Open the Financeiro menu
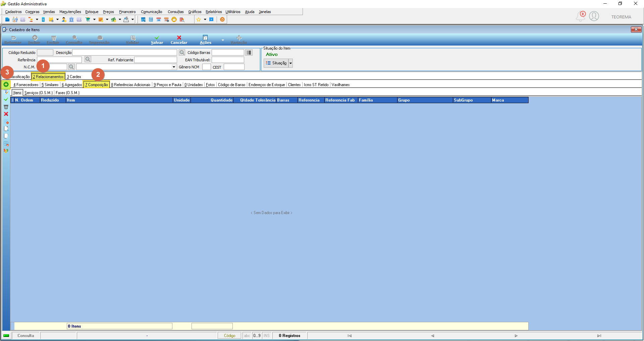Screen dimensions: 644x341 tap(127, 12)
